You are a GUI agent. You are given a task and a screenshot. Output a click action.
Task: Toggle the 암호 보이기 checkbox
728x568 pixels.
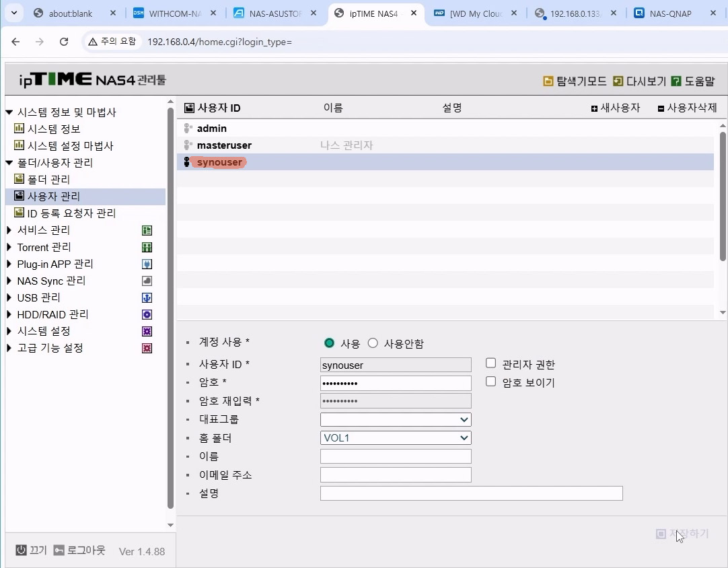[x=491, y=382]
